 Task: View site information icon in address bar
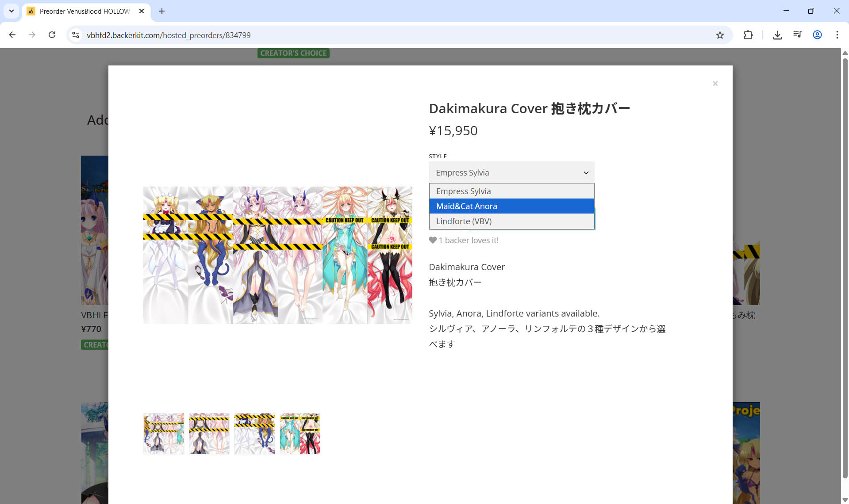(x=76, y=35)
